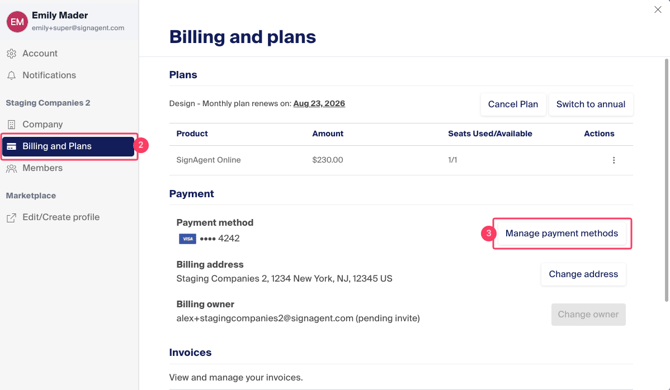Click the page vertical scrollbar
This screenshot has height=390, width=670.
(666, 180)
